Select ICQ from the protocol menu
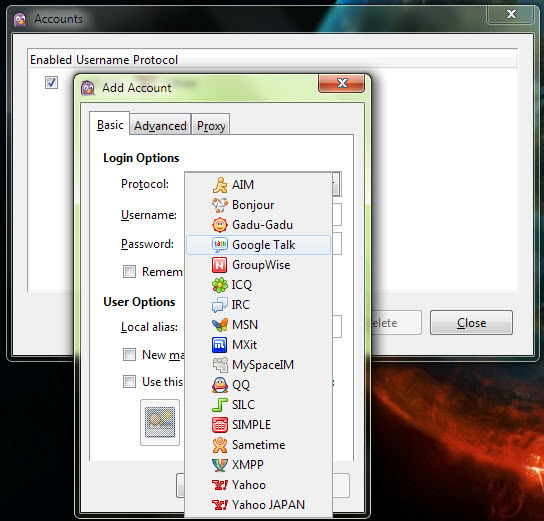 tap(258, 285)
